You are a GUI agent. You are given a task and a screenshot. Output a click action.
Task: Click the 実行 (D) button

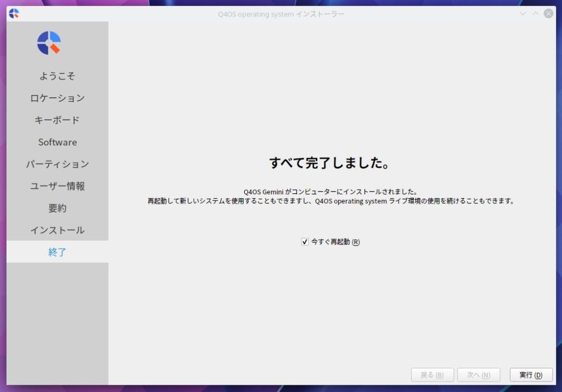pos(531,375)
